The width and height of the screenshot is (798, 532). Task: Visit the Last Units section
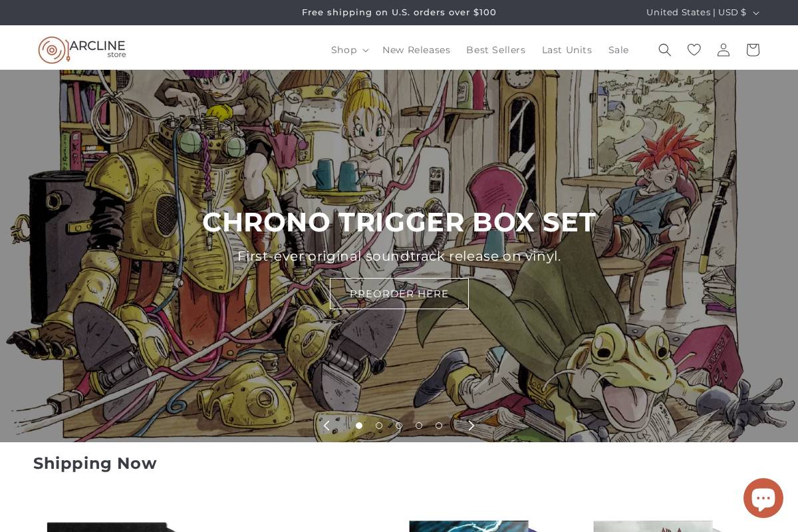pos(567,50)
